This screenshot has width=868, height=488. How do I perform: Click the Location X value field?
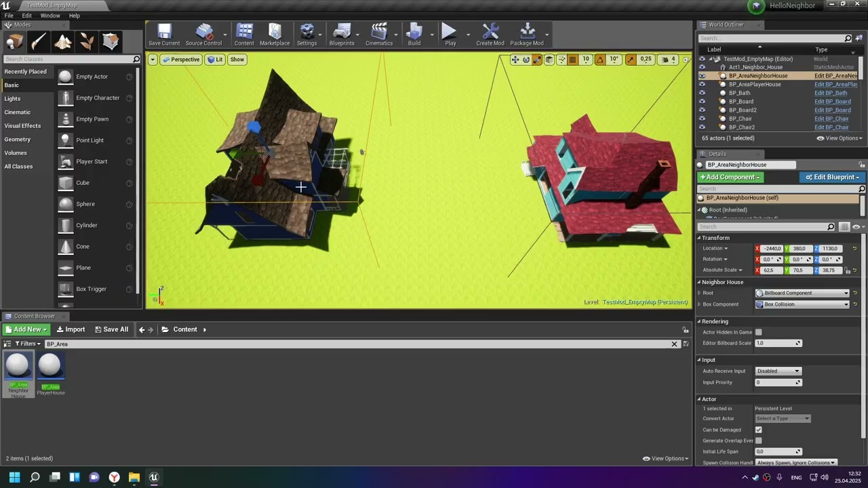(772, 249)
